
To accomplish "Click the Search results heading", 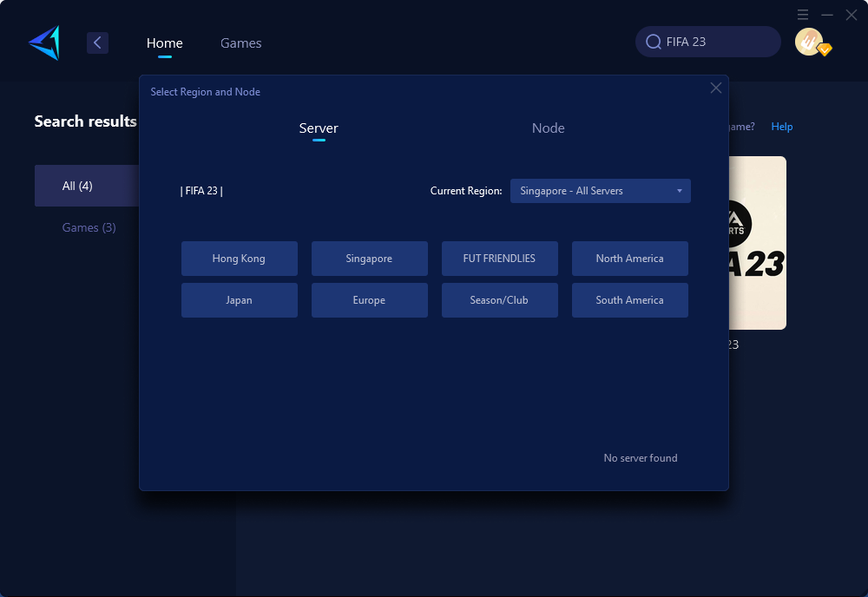I will tap(85, 121).
